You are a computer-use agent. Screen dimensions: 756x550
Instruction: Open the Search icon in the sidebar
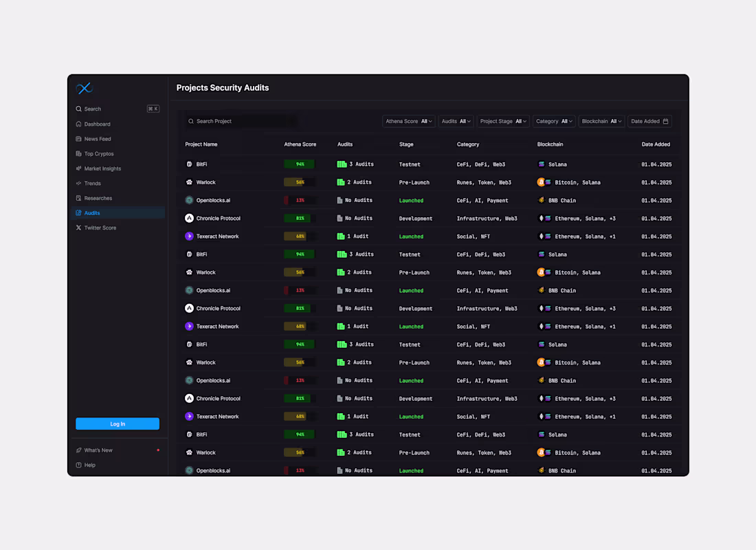click(78, 109)
